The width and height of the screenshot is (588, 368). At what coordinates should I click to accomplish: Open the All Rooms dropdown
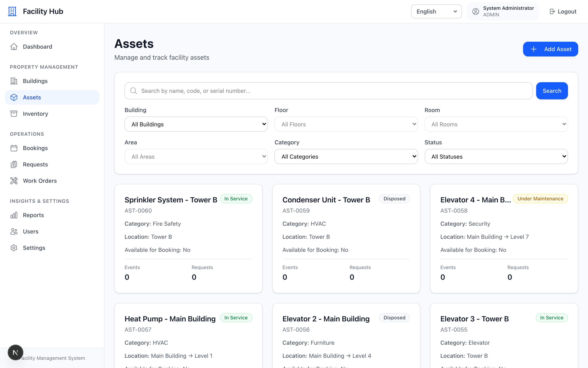pos(496,124)
